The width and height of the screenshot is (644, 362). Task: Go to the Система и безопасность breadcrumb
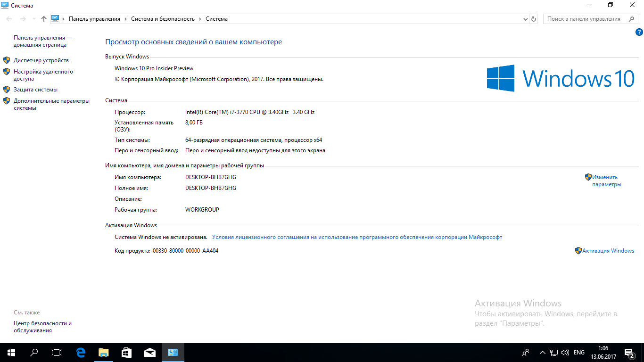click(163, 19)
